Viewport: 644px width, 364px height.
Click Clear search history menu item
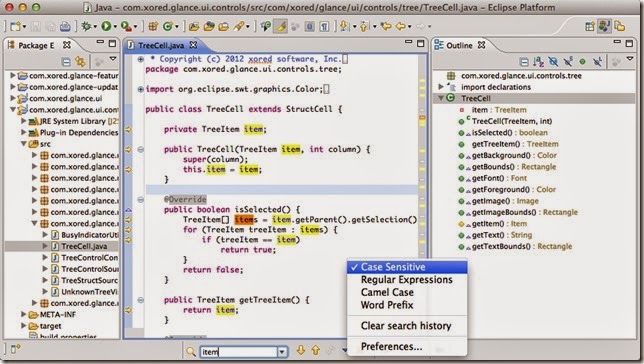407,326
